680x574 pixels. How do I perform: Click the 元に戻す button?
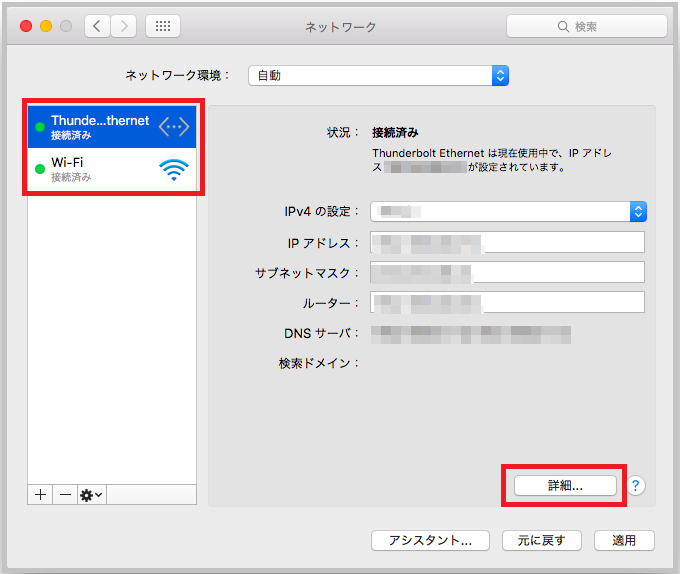point(541,541)
